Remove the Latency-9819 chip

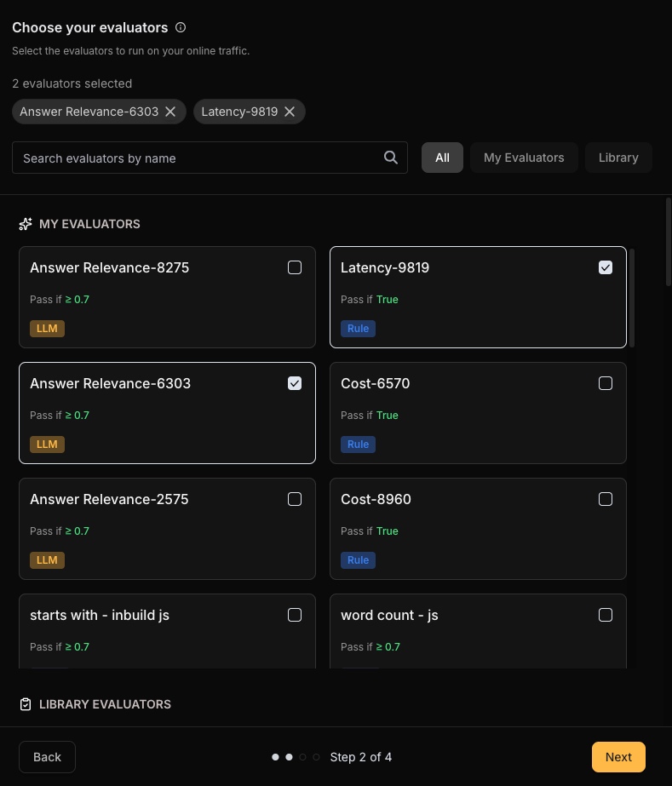pos(290,112)
